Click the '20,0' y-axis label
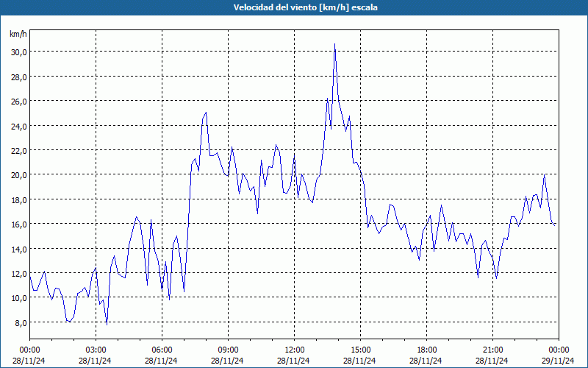The height and width of the screenshot is (368, 588). pyautogui.click(x=19, y=175)
